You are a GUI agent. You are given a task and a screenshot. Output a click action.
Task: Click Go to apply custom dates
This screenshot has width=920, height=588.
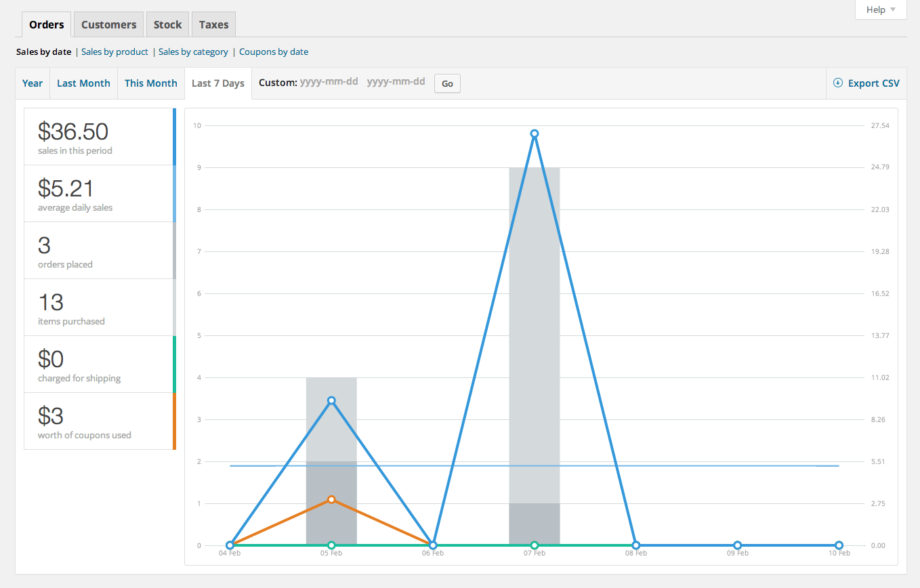[446, 83]
